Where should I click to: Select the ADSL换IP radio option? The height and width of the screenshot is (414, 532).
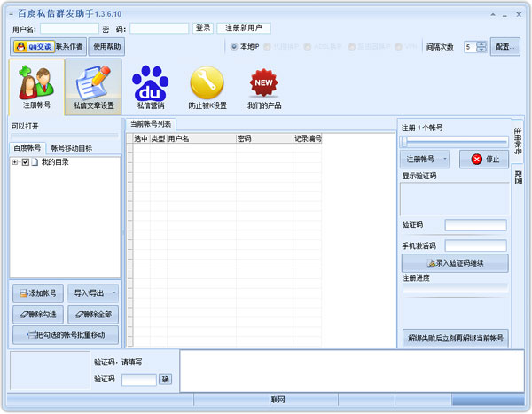click(308, 46)
